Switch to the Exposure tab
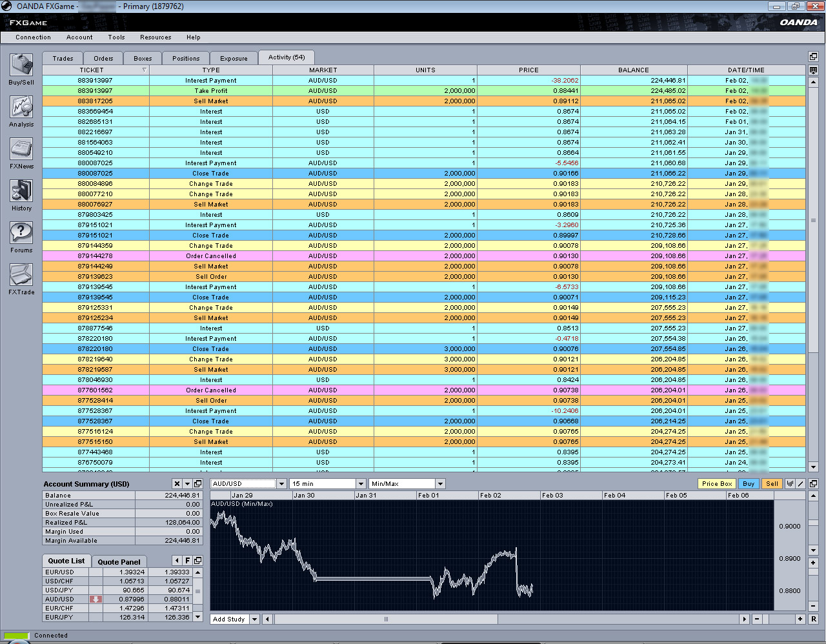The image size is (826, 644). click(234, 58)
